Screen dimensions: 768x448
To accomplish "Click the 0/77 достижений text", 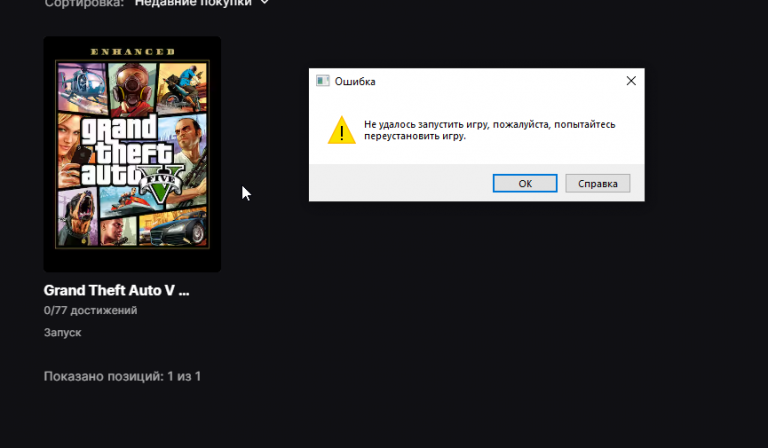I will click(x=91, y=310).
